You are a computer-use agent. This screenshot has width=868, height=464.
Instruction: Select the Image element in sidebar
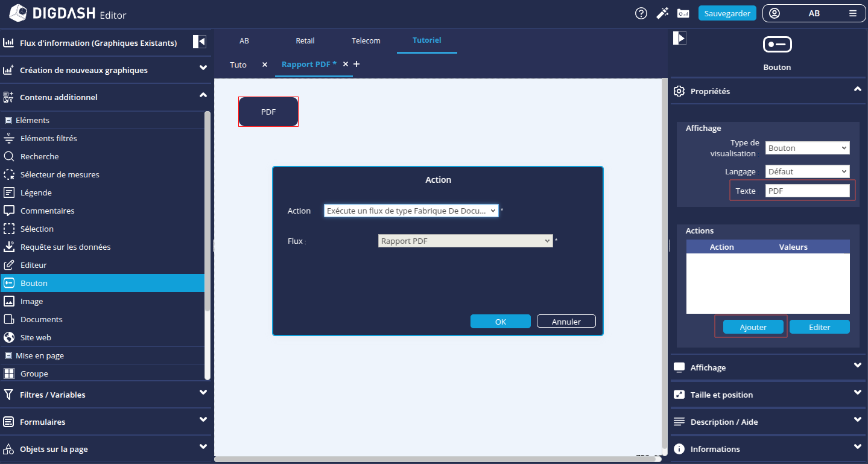(31, 301)
